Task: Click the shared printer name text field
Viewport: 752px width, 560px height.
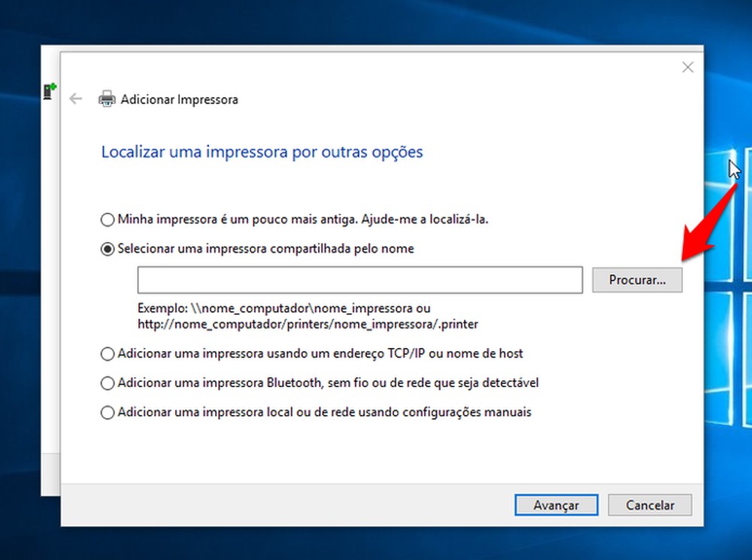Action: (360, 280)
